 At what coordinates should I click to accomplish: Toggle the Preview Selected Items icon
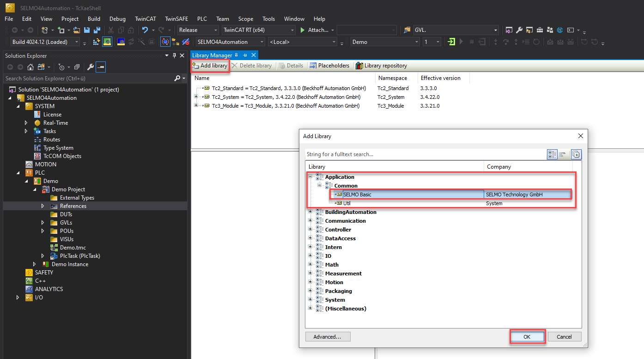[101, 67]
